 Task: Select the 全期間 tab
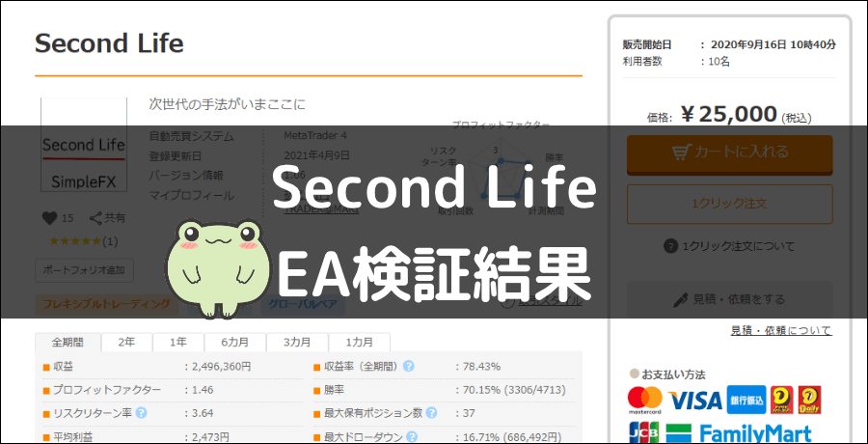click(68, 342)
